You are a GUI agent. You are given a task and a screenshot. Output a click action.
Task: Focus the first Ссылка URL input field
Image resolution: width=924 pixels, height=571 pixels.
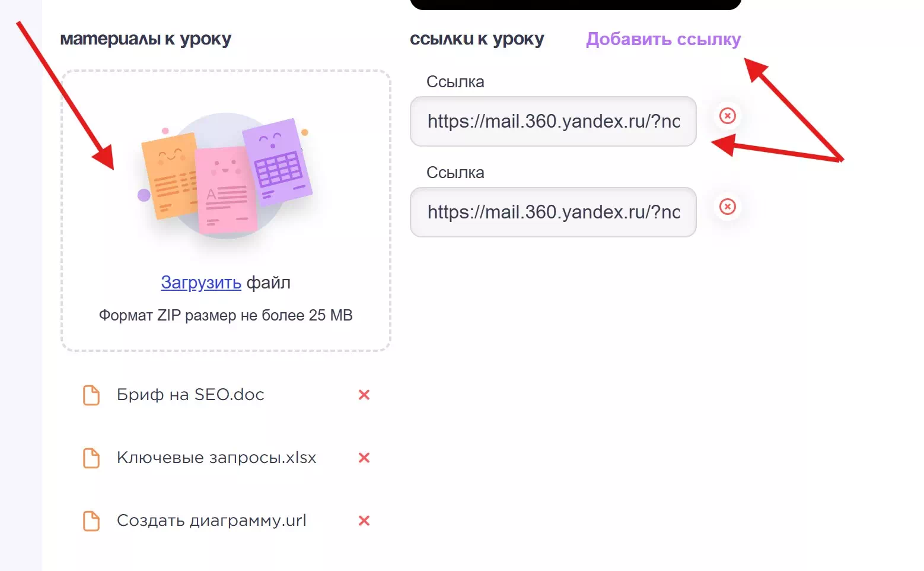(x=553, y=121)
